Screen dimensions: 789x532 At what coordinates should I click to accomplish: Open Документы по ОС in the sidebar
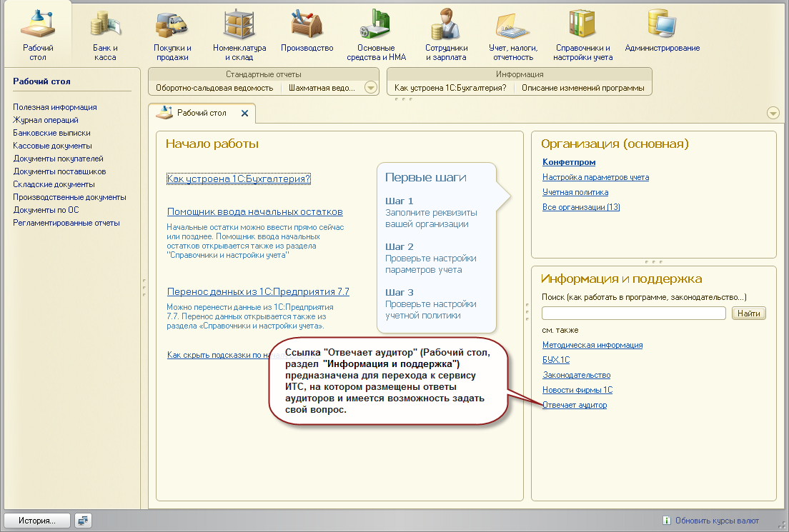point(46,210)
